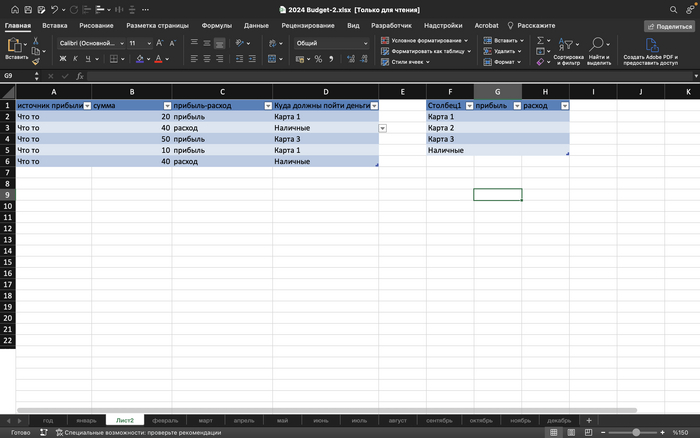700x438 pixels.
Task: Open filter dropdown for прибыль-расход column
Action: click(x=268, y=106)
